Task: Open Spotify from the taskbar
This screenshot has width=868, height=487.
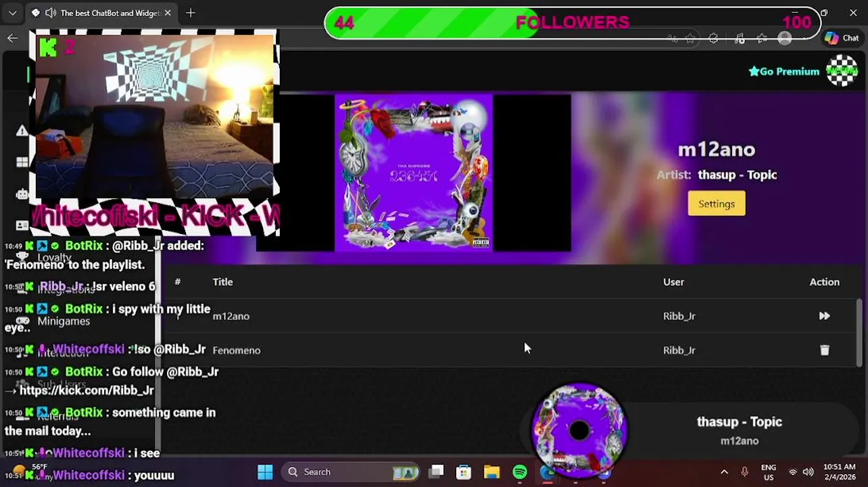Action: coord(520,472)
